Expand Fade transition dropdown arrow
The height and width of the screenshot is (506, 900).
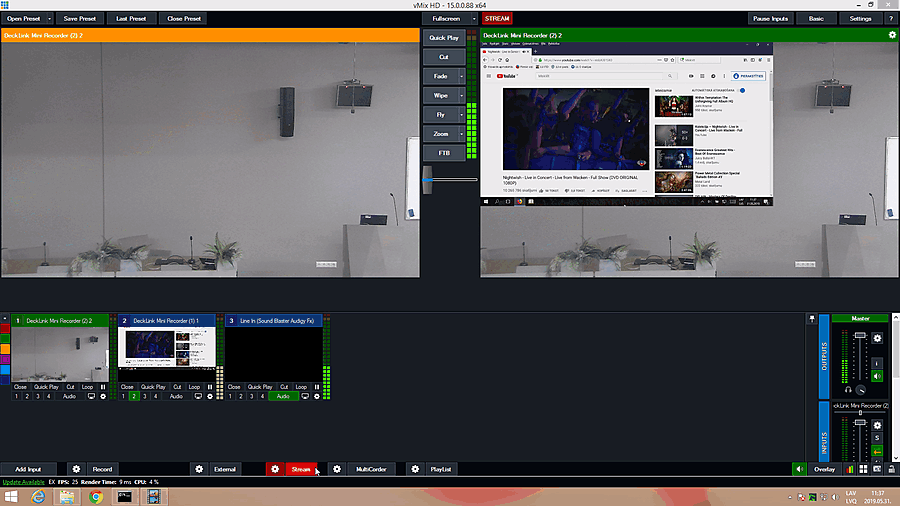click(461, 76)
